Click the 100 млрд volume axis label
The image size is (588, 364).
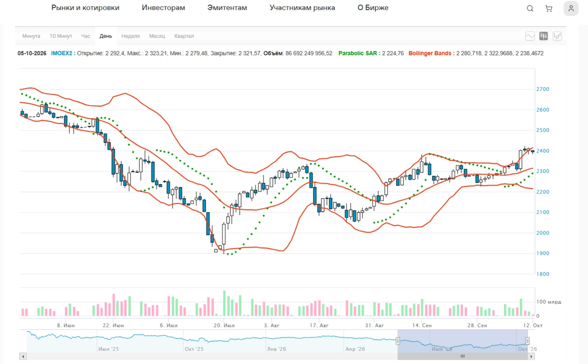[549, 302]
